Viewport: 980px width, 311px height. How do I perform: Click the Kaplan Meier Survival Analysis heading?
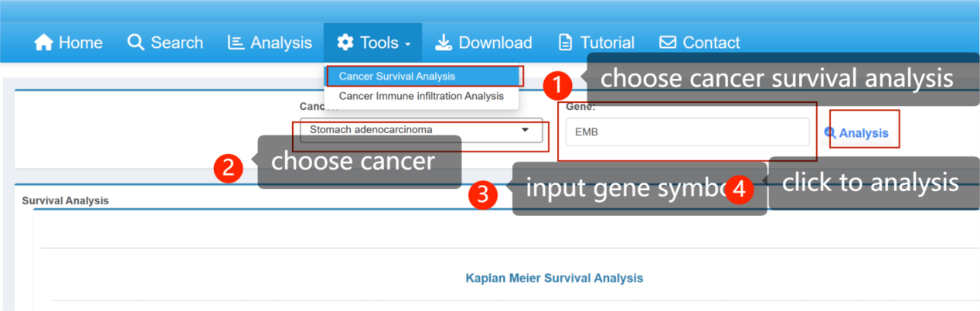554,278
